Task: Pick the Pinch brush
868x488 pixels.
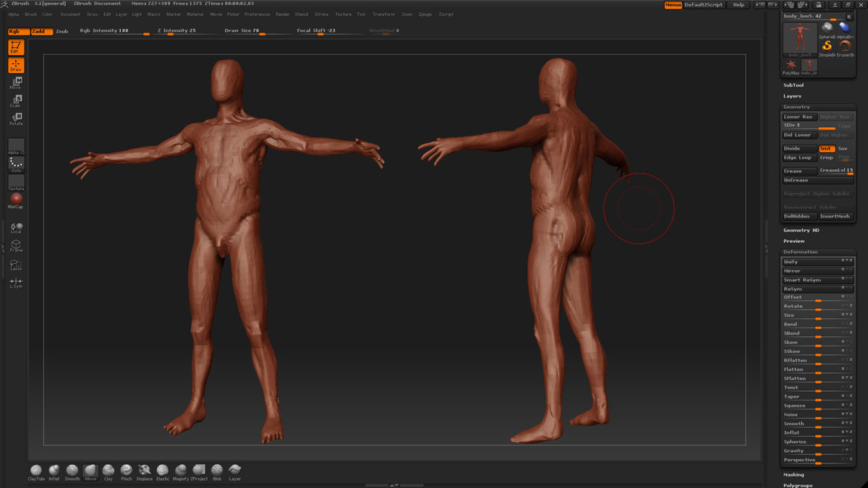Action: click(126, 470)
